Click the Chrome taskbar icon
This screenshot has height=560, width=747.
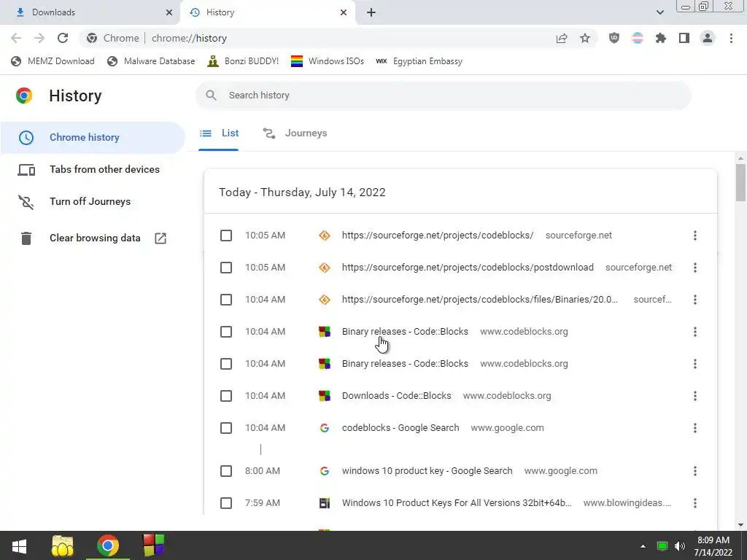pyautogui.click(x=108, y=545)
